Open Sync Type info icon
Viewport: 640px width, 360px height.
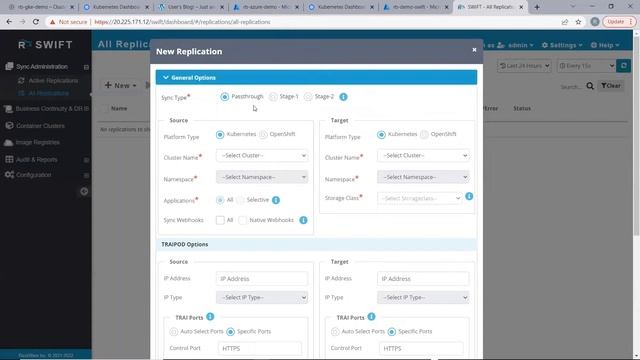point(343,97)
